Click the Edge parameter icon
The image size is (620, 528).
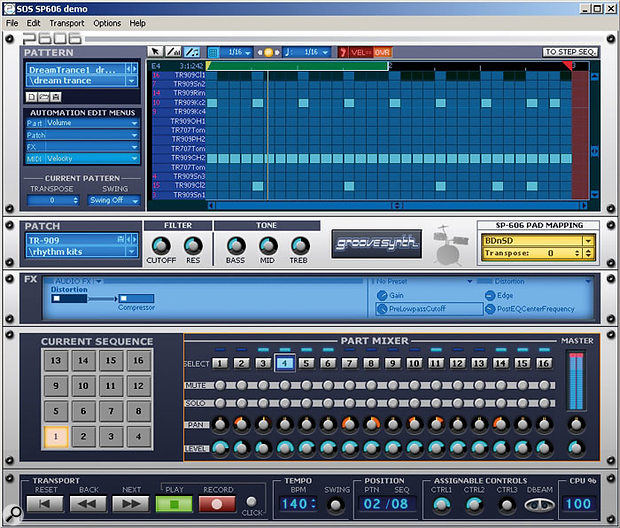click(x=490, y=295)
